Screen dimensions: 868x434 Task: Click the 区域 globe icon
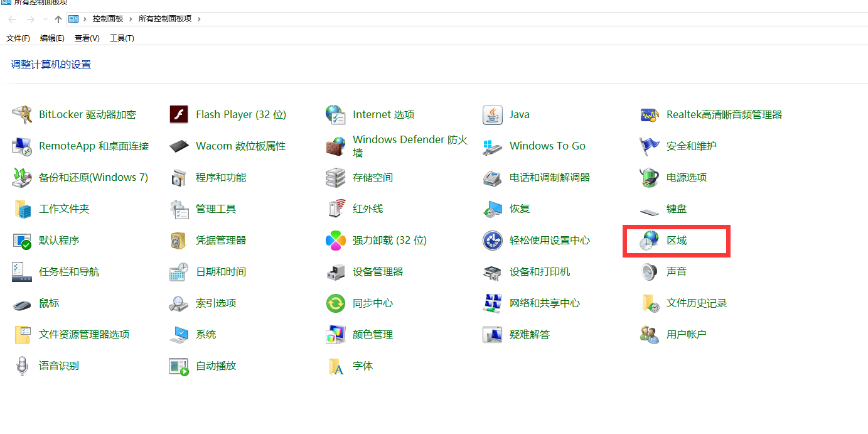650,241
